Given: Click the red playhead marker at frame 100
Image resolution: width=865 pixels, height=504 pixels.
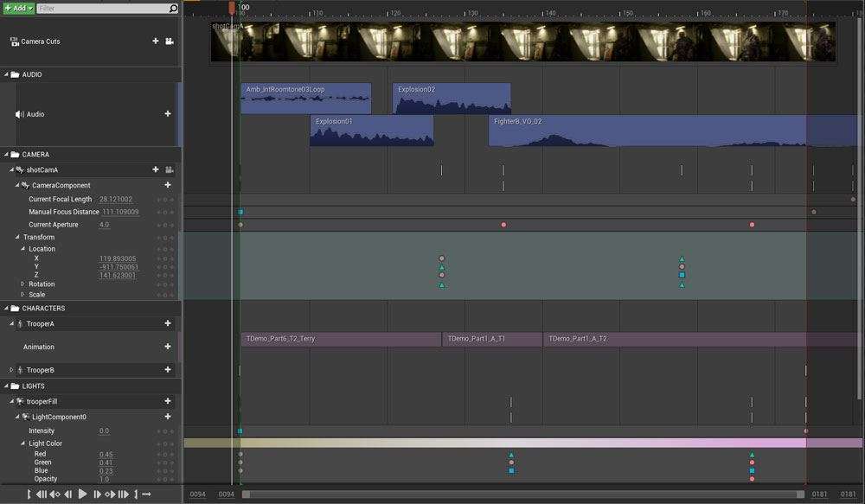Looking at the screenshot, I should [x=232, y=7].
